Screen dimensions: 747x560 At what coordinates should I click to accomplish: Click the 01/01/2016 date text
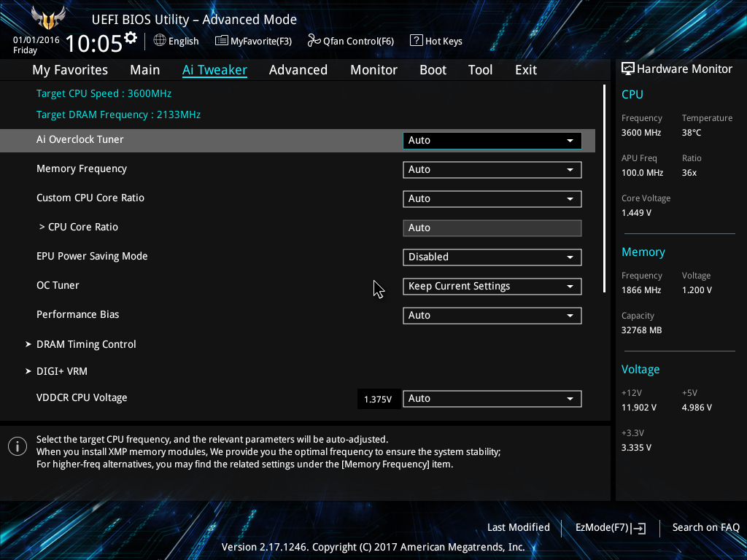[36, 40]
